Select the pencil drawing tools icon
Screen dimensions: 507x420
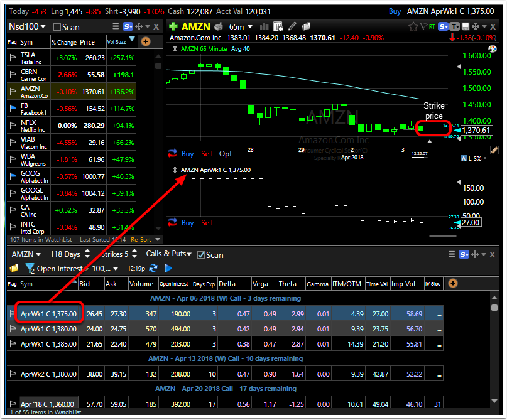tap(292, 26)
